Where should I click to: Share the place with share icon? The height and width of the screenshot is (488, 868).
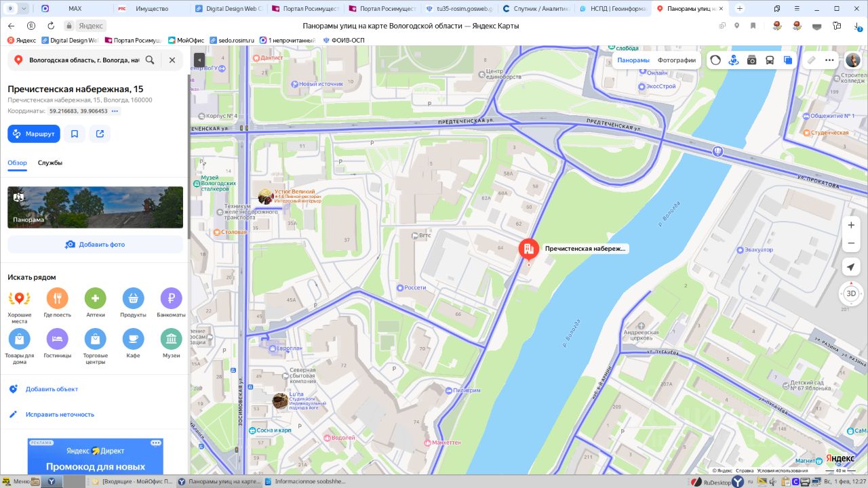[100, 134]
